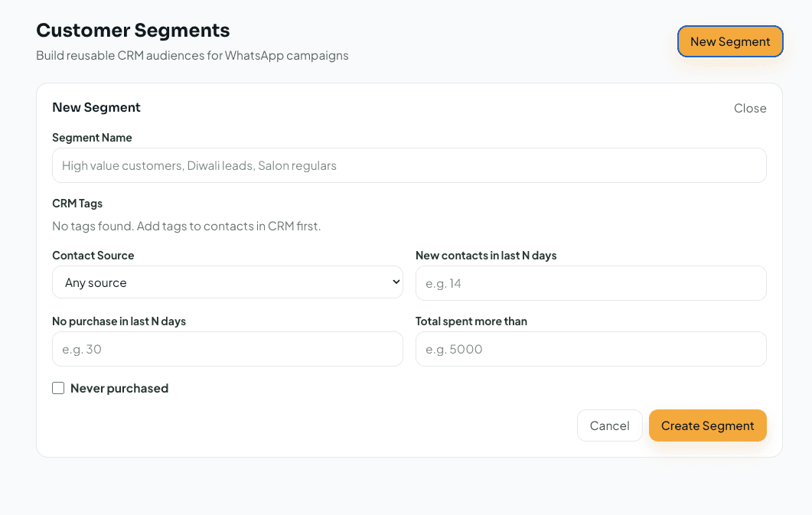Click the CRM Tags label
Screen dimensions: 812x515
click(77, 204)
